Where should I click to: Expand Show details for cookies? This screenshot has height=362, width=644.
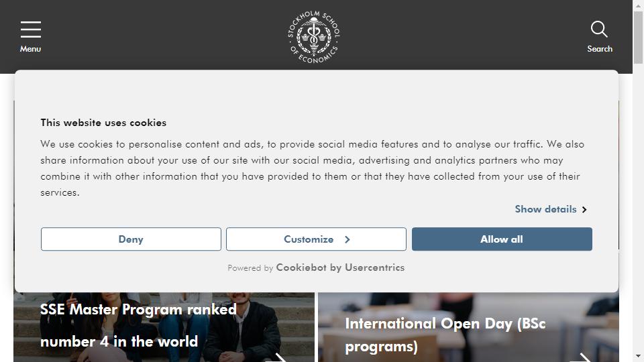pyautogui.click(x=551, y=209)
